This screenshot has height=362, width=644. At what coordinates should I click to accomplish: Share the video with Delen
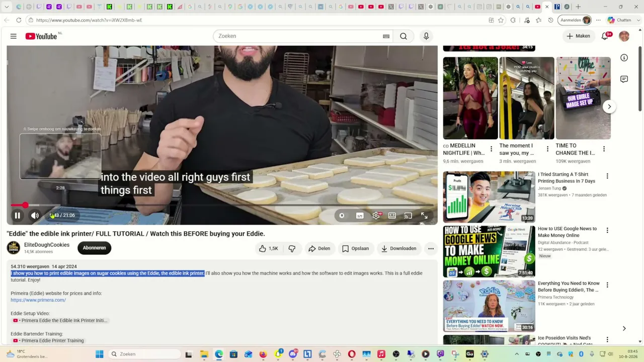pyautogui.click(x=319, y=248)
